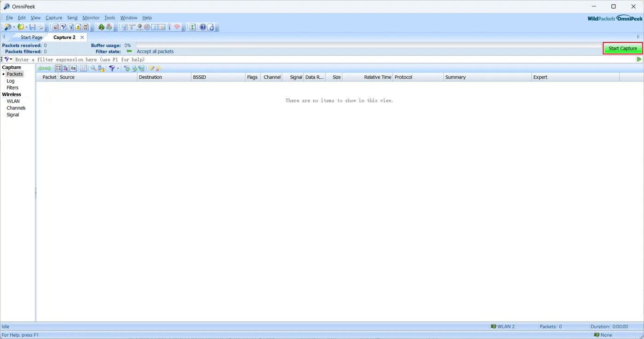Click the BSSID column header
Screen dimensions: 644x339
coord(218,77)
